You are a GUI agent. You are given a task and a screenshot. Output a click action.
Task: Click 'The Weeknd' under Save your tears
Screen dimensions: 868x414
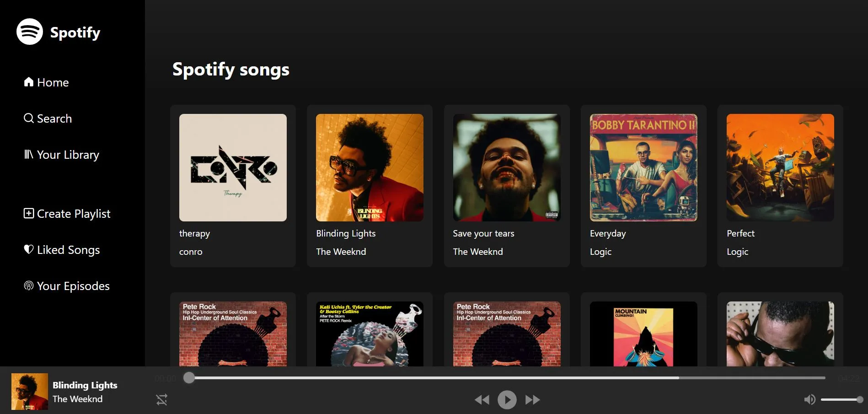click(x=478, y=252)
